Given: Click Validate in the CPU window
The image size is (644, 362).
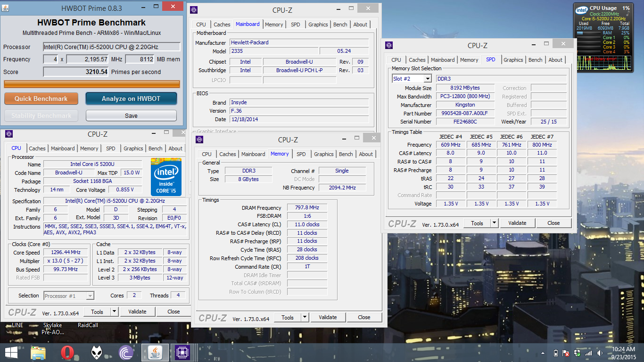Looking at the screenshot, I should click(137, 312).
